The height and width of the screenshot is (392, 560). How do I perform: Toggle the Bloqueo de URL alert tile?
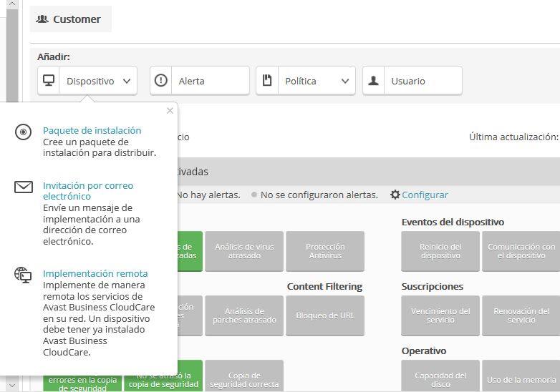[324, 315]
